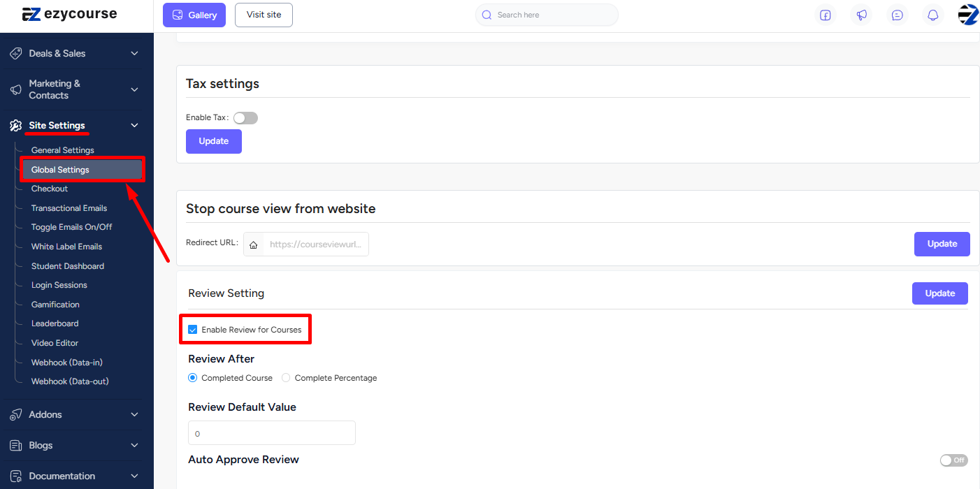This screenshot has height=489, width=980.
Task: Open the Facebook icon in header
Action: (826, 15)
